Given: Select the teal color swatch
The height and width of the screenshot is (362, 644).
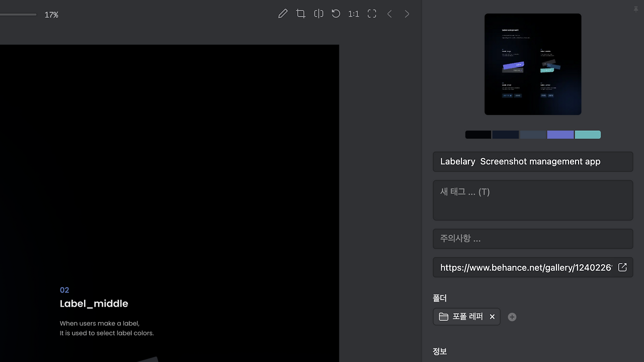Looking at the screenshot, I should [x=588, y=134].
